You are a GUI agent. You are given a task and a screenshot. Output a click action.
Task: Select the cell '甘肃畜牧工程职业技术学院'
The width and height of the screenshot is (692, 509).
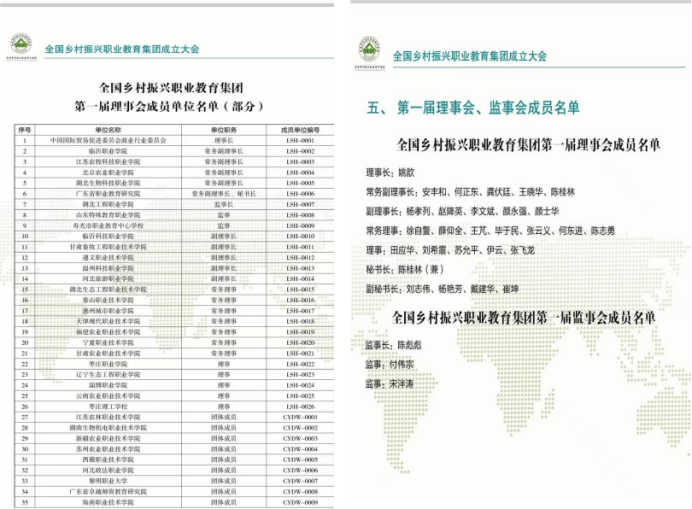(108, 247)
